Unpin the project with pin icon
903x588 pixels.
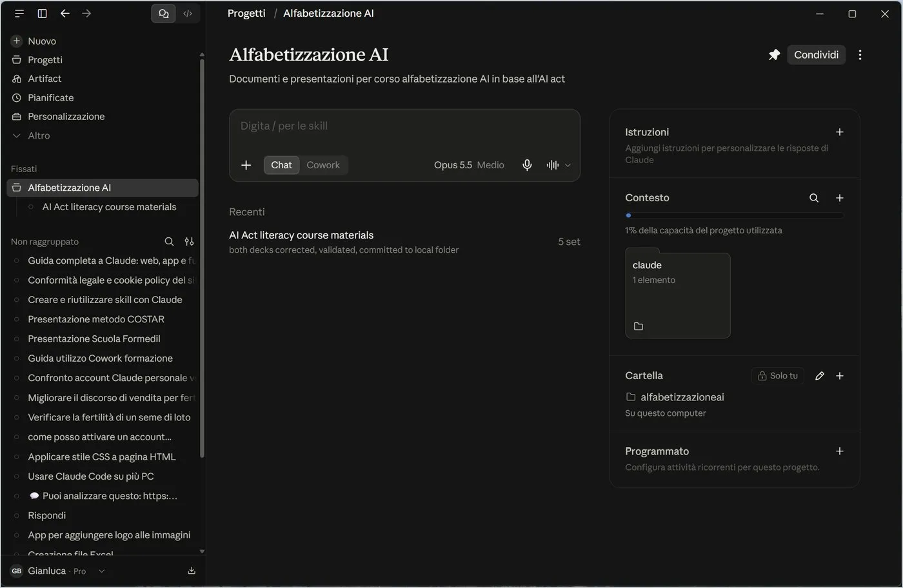tap(774, 55)
